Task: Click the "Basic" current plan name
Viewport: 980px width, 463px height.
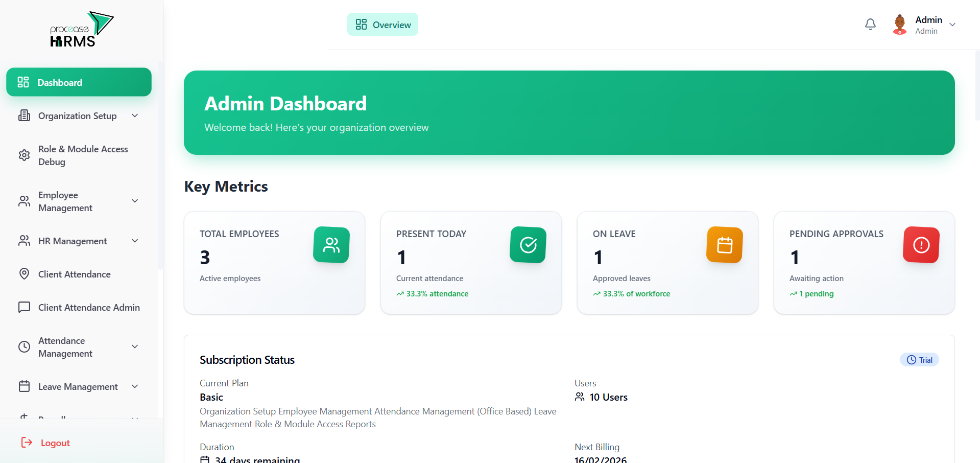Action: [211, 397]
